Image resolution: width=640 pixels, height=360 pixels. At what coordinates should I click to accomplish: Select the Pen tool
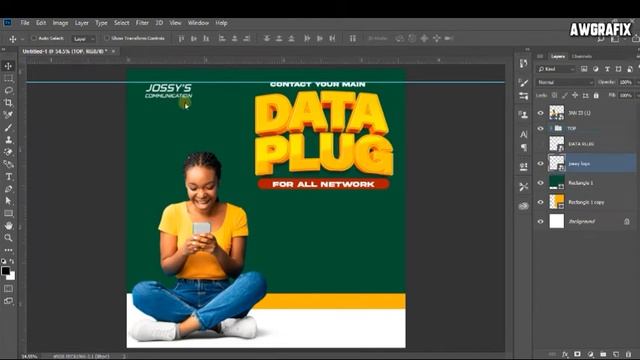click(8, 189)
